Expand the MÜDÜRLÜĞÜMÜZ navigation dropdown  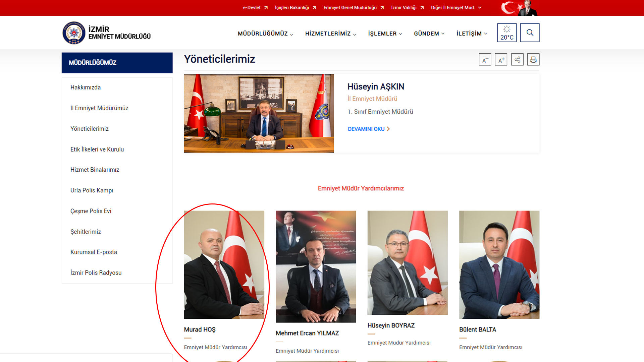point(265,34)
